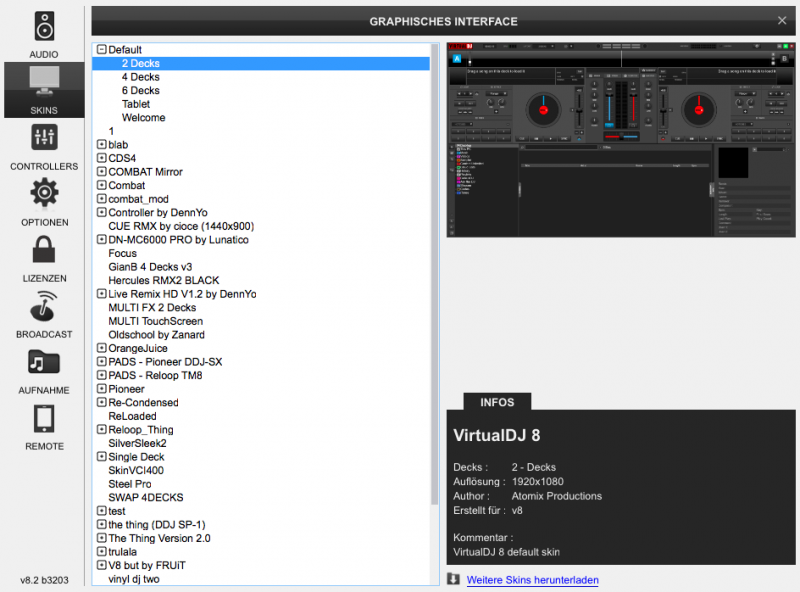
Task: Collapse the Default skin group
Action: coord(102,50)
